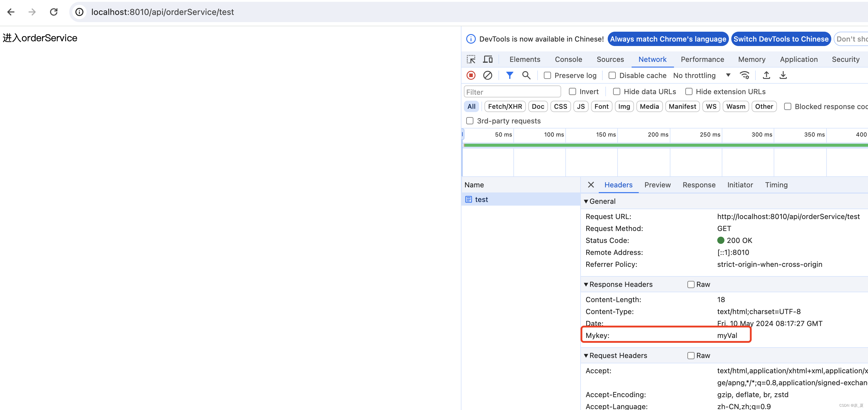
Task: Click the Name column header
Action: [521, 185]
